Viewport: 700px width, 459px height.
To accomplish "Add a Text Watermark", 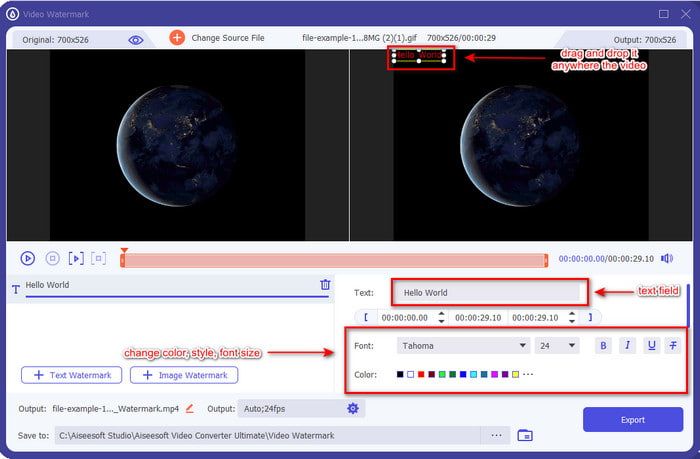I will click(72, 375).
